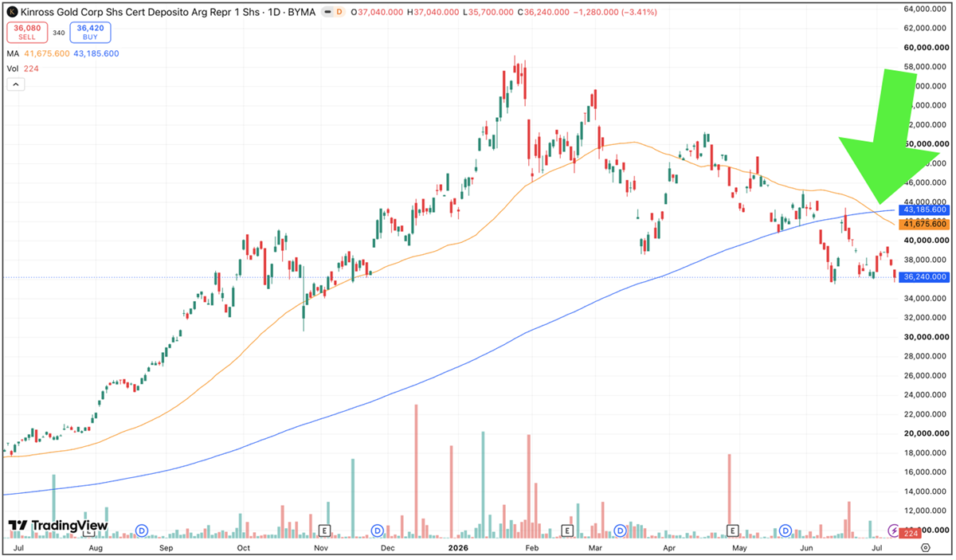Select the Vol 224 indicator legend
Viewport: 956px width, 560px height.
tap(22, 69)
